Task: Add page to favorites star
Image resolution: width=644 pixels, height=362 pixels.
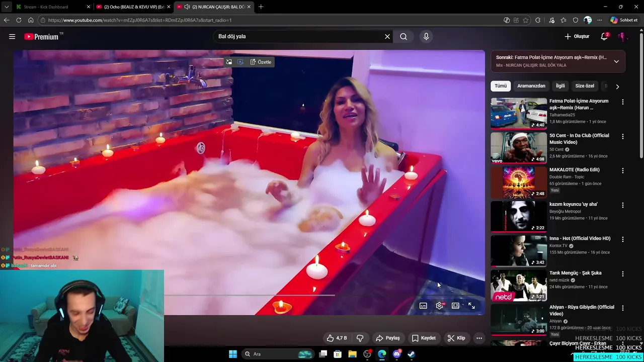Action: click(x=526, y=20)
